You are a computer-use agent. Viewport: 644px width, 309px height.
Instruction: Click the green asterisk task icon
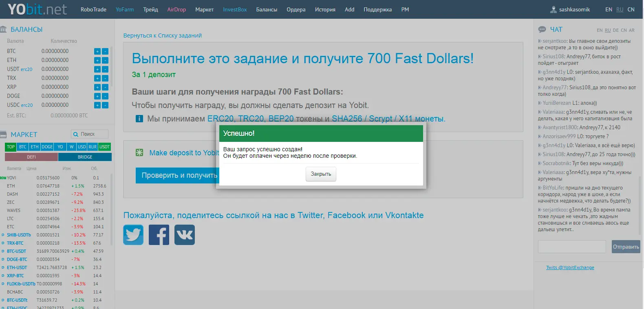tap(139, 152)
